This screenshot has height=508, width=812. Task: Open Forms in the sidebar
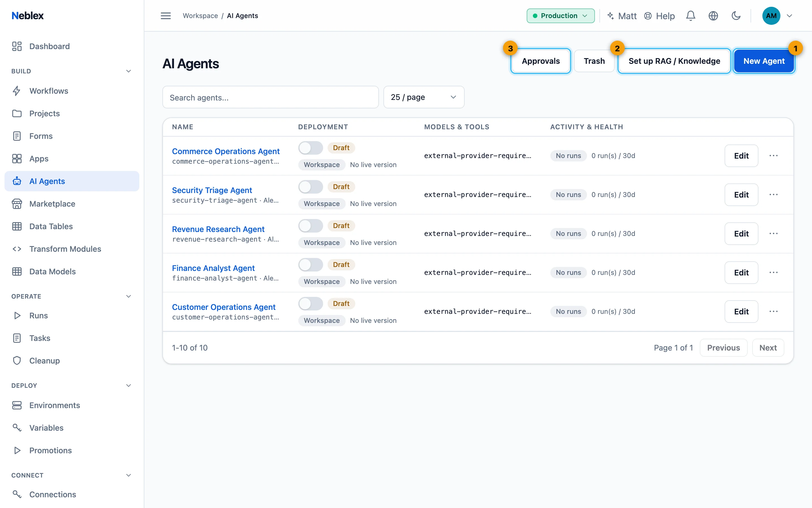click(72, 136)
